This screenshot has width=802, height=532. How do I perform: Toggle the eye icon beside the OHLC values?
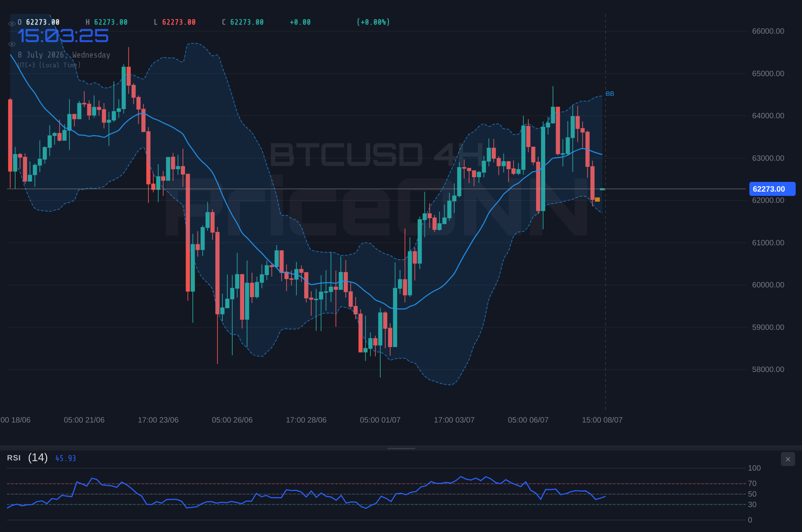pos(12,24)
